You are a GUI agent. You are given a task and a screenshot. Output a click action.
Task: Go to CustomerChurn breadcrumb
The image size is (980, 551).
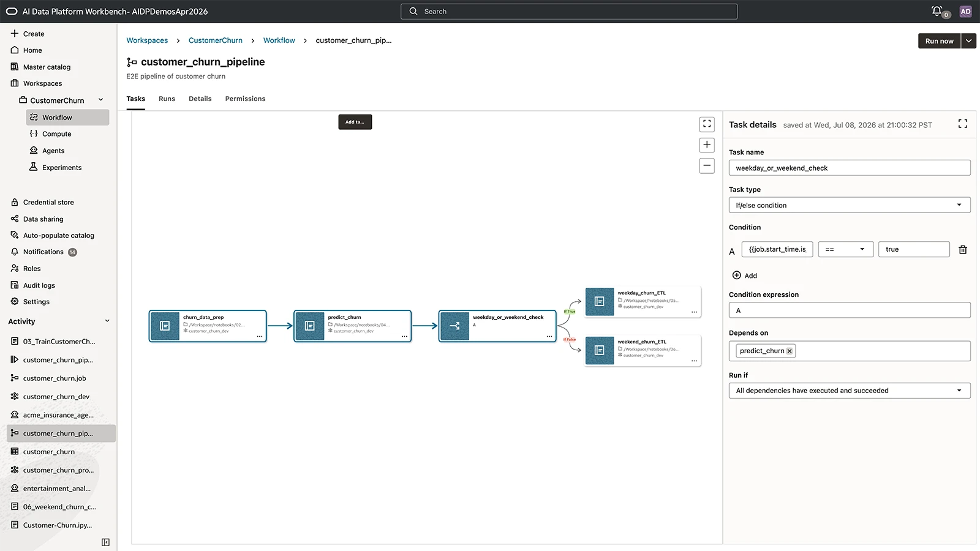pos(216,40)
